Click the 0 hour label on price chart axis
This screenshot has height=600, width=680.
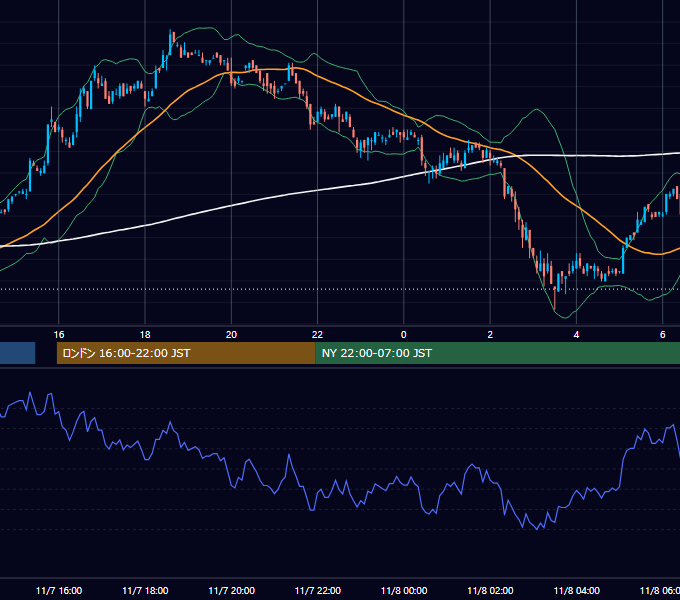(x=404, y=335)
